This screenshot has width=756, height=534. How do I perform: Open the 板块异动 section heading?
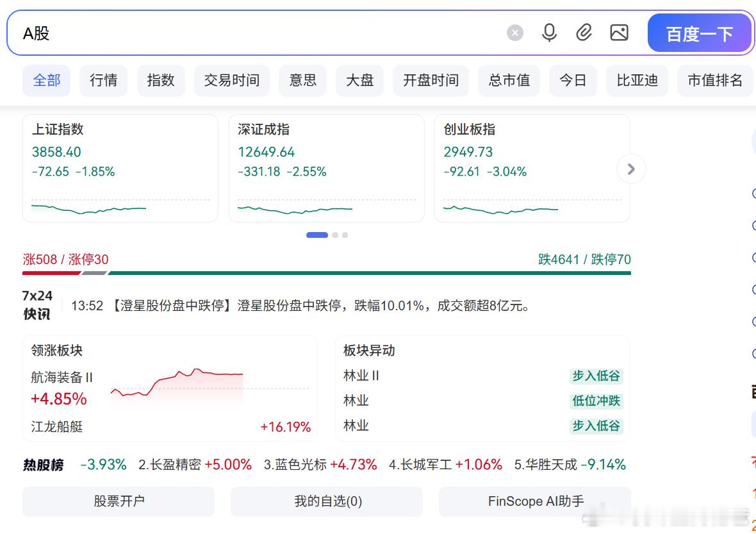tap(369, 350)
